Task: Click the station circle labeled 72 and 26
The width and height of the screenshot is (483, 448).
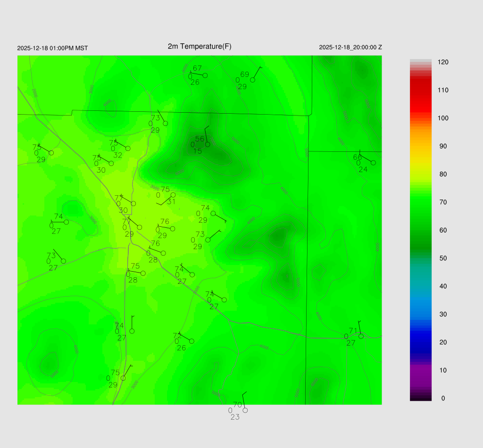Action: (192, 341)
